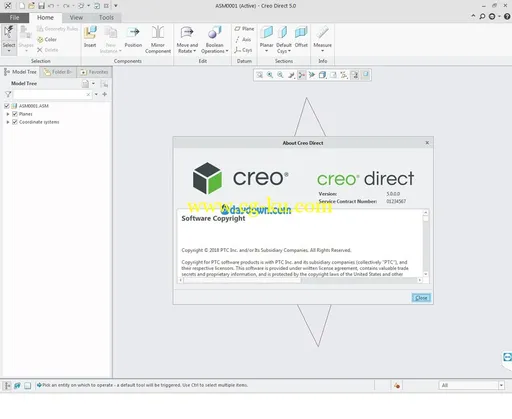The height and width of the screenshot is (419, 512).
Task: Click the Color tool in Selection group
Action: coord(47,39)
